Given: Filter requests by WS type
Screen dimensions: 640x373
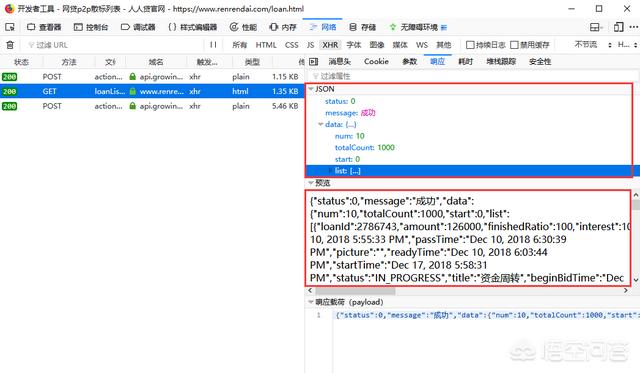Looking at the screenshot, I should pos(422,45).
